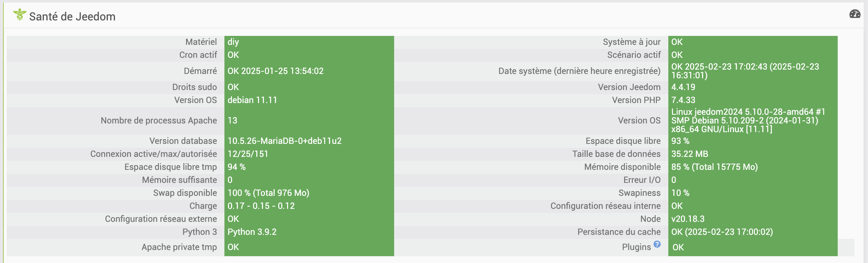
Task: Click the Plugins label text
Action: point(636,247)
